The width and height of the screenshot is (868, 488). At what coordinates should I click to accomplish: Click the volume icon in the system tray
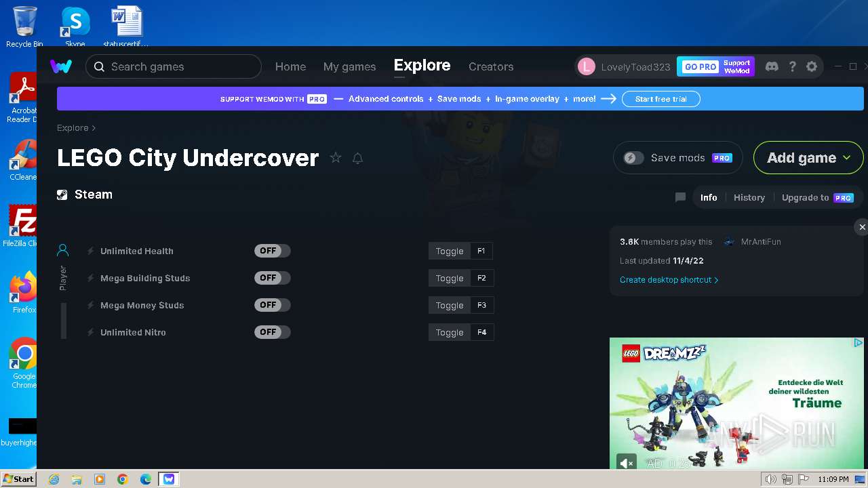(770, 479)
